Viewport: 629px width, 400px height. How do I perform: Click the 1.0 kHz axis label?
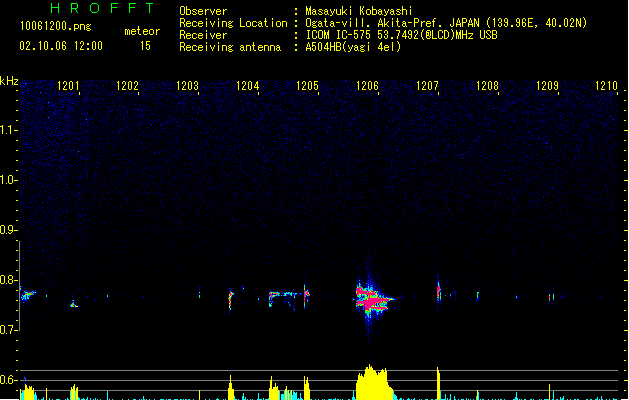pyautogui.click(x=8, y=180)
